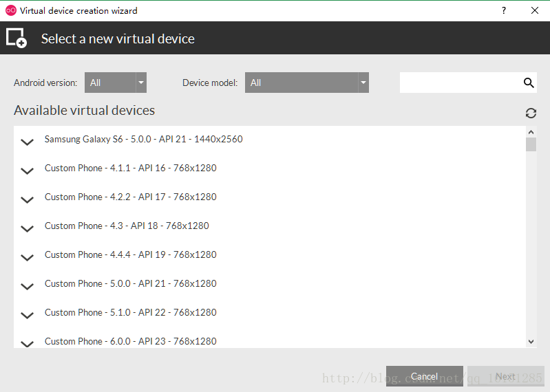The height and width of the screenshot is (392, 550).
Task: Click the add virtual device header icon
Action: [16, 38]
